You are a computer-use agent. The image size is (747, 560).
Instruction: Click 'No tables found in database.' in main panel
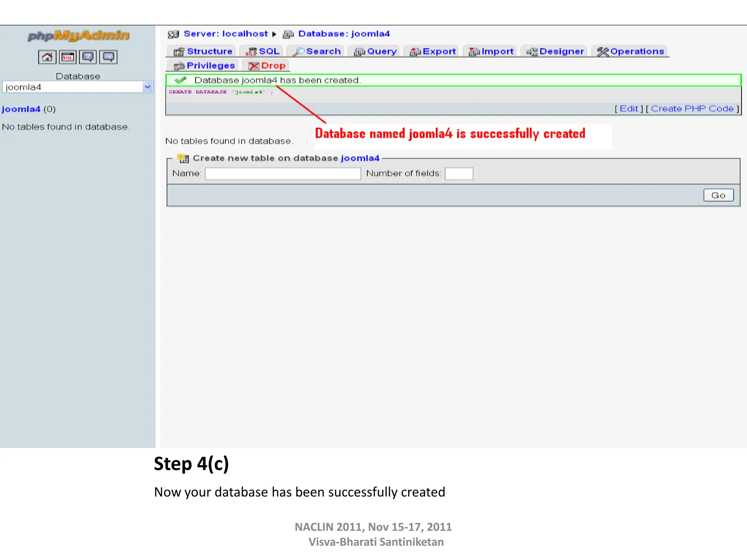229,141
